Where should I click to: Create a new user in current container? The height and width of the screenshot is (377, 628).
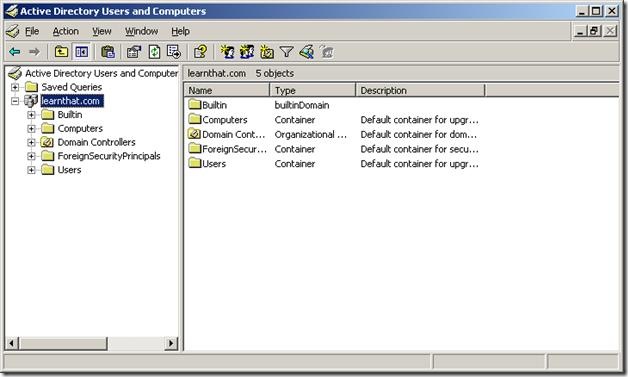[x=227, y=52]
